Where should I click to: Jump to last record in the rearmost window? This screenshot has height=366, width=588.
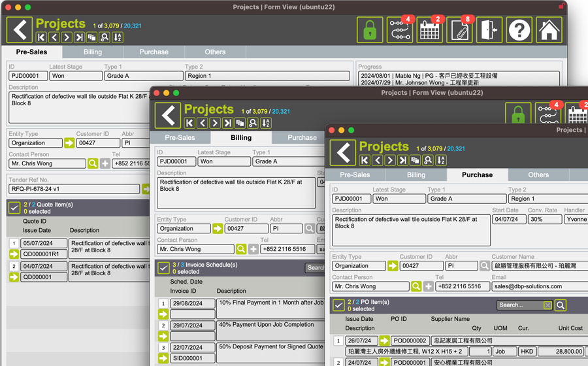(x=79, y=38)
